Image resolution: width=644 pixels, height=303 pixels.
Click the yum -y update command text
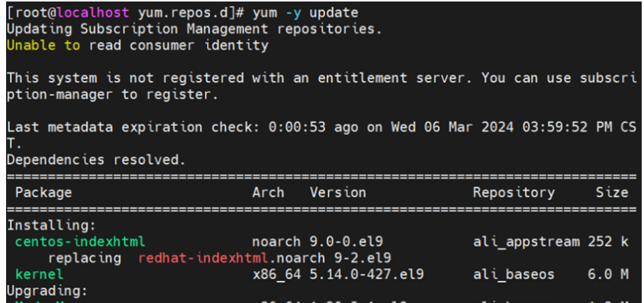[x=305, y=13]
